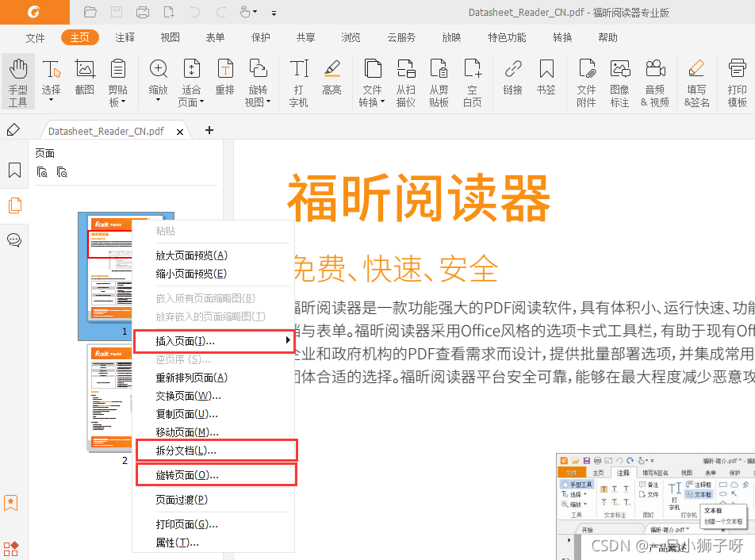Select page 1 thumbnail
Viewport: 755px width, 560px height.
[x=106, y=274]
